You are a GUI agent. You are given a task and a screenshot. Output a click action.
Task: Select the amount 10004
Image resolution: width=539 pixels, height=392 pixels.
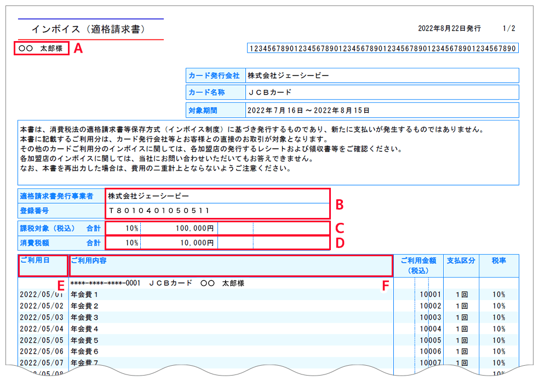[431, 329]
